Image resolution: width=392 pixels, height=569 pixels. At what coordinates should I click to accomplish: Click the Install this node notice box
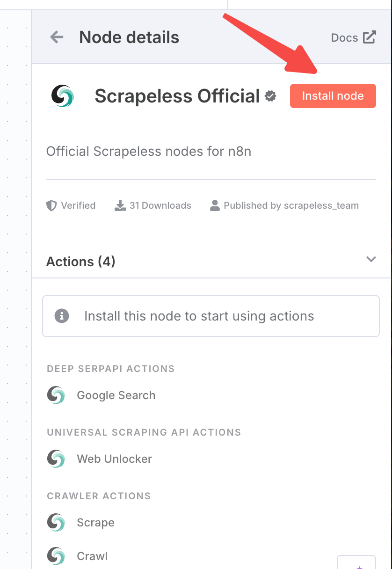pyautogui.click(x=211, y=316)
